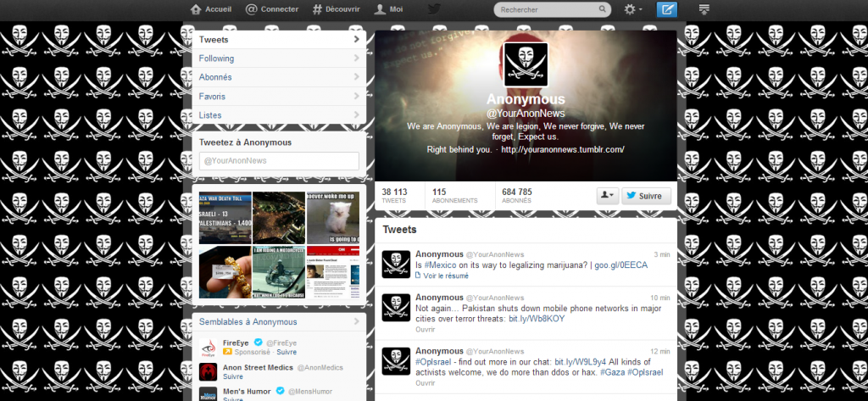Click the @YourAnonNews tweet input box

coord(279,160)
